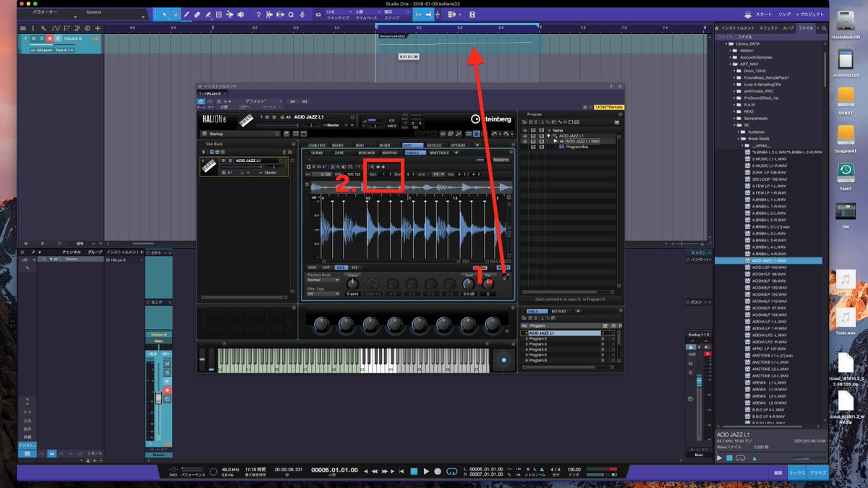
Task: Select the Listen speaker tool
Action: [242, 14]
